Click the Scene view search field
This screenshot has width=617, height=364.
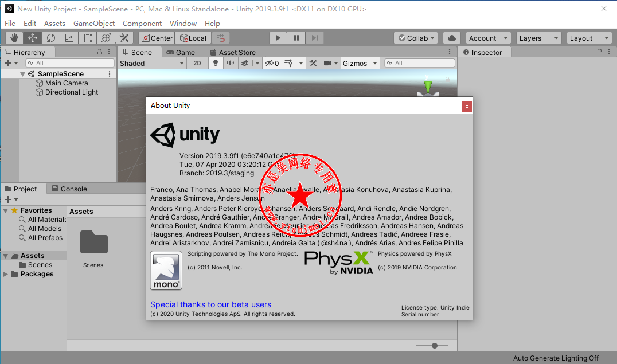pyautogui.click(x=420, y=64)
